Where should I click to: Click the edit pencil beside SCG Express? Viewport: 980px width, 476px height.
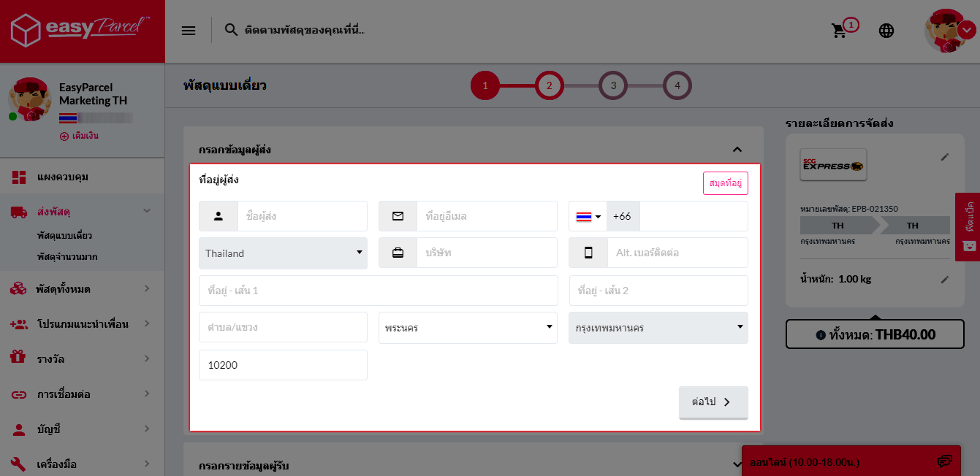coord(945,157)
